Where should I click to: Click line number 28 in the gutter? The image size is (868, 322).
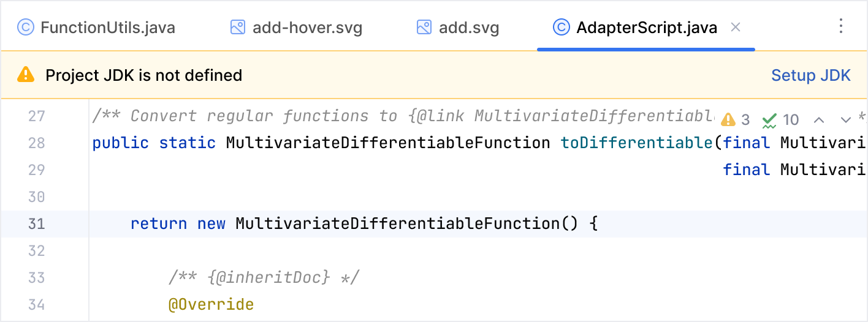[x=37, y=143]
